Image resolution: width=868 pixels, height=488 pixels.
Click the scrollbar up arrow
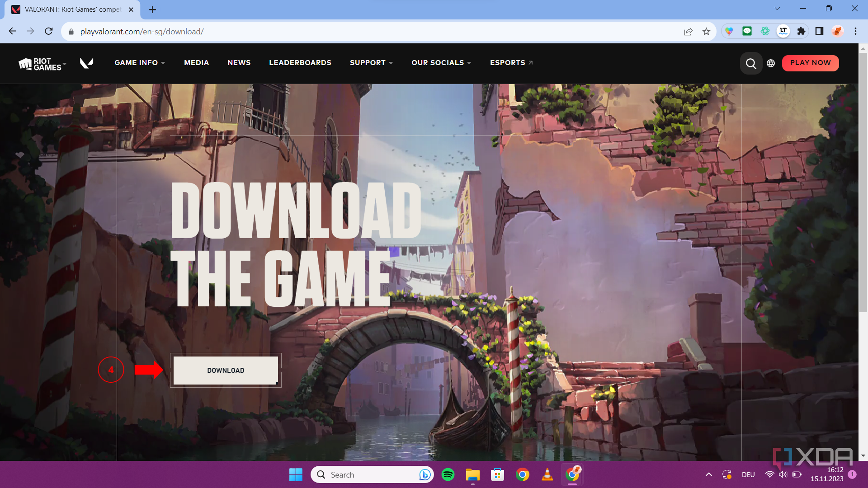(x=863, y=48)
